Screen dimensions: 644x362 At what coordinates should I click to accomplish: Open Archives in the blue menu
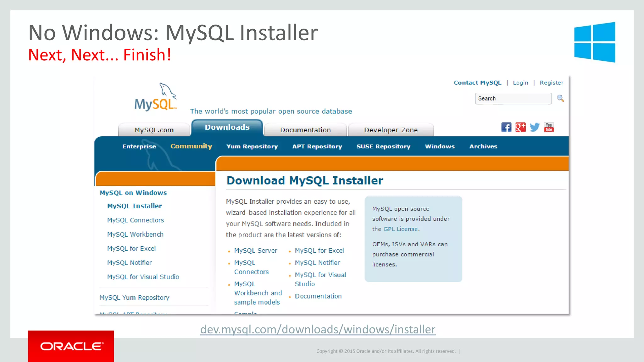[483, 146]
